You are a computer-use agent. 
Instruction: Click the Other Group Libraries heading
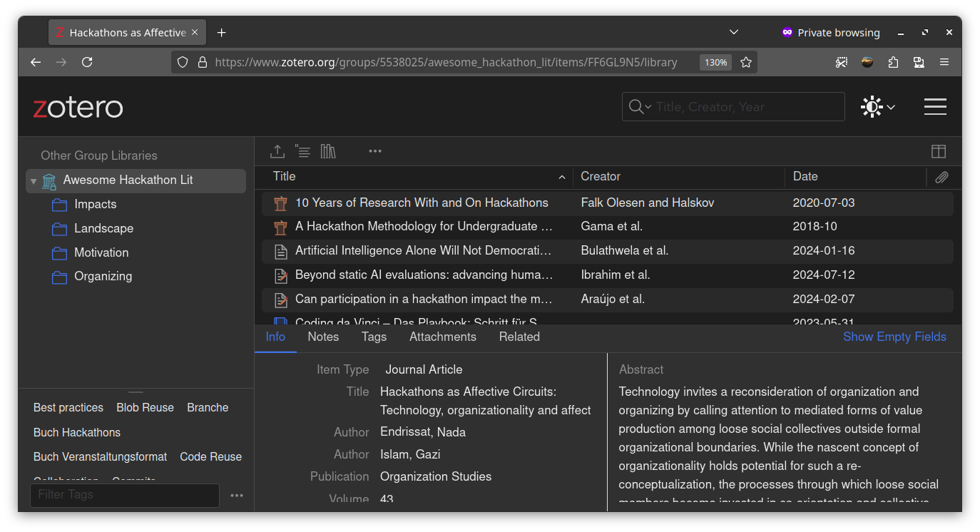99,155
